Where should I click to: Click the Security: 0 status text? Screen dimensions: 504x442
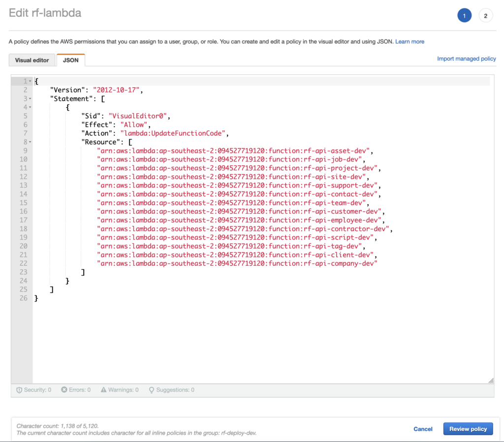(x=37, y=390)
